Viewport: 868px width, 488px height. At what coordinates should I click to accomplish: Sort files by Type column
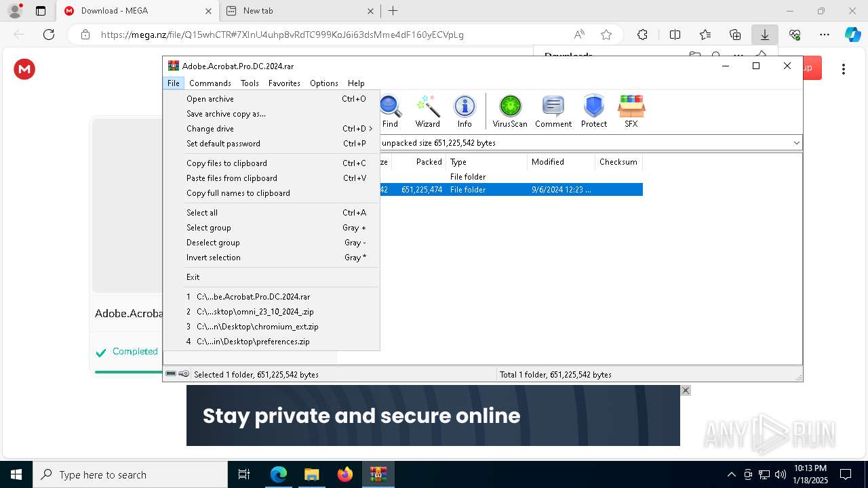point(487,162)
